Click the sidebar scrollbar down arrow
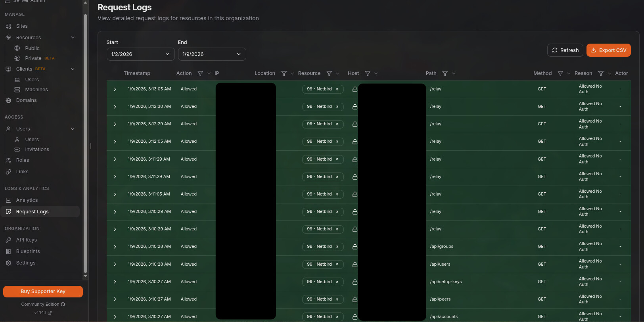This screenshot has width=644, height=322. pos(85,276)
